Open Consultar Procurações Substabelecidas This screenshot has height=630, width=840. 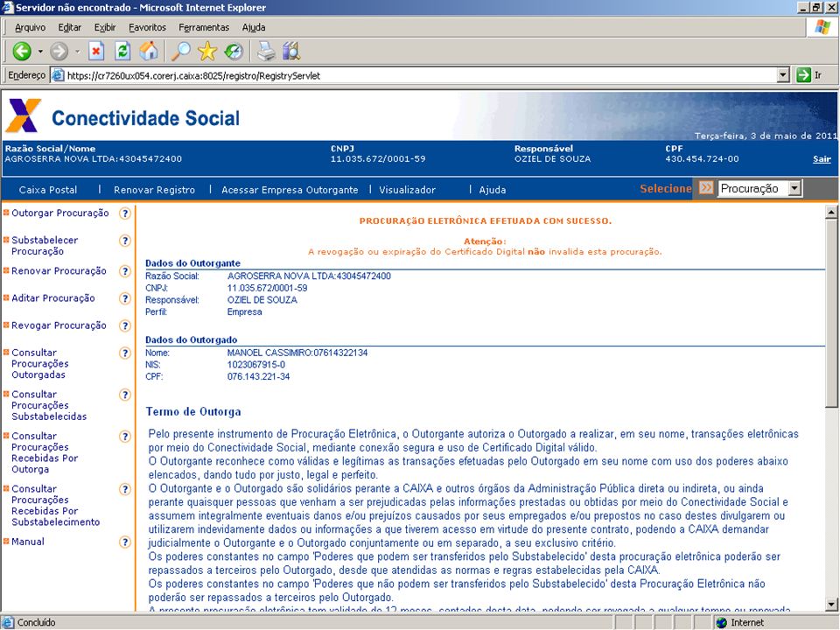click(49, 405)
